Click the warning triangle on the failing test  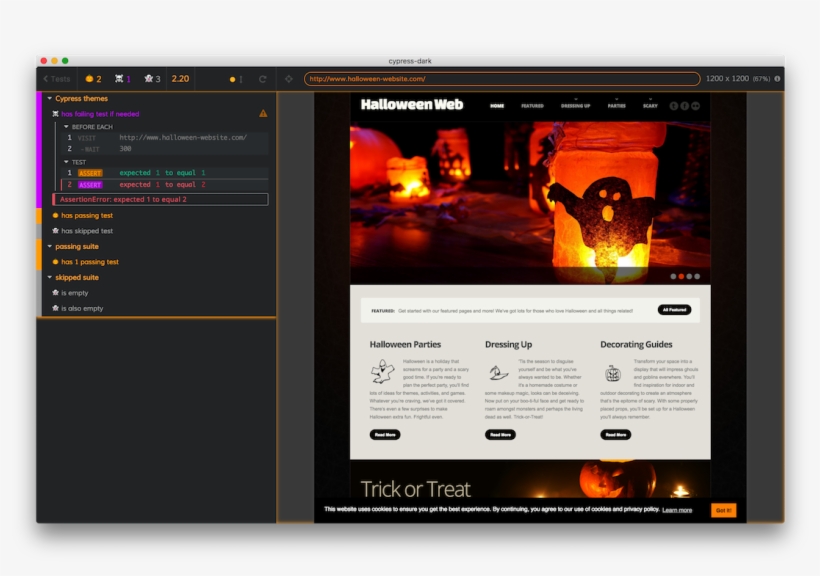(263, 114)
